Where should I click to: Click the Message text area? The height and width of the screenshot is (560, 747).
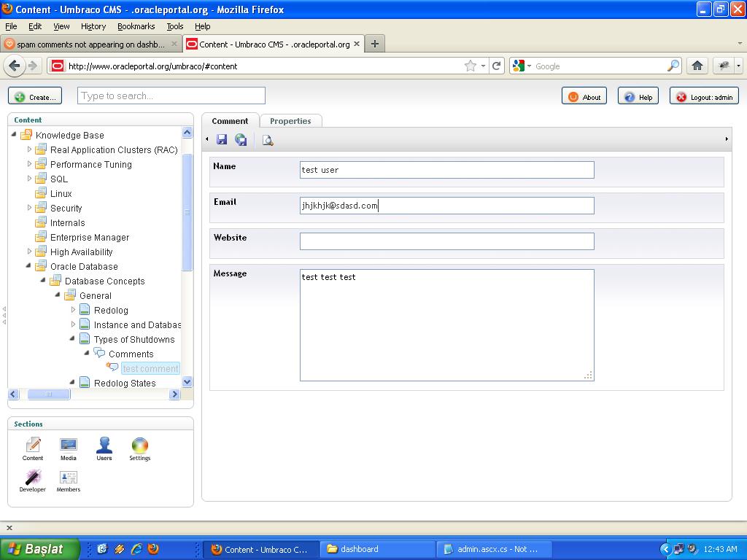click(x=447, y=325)
